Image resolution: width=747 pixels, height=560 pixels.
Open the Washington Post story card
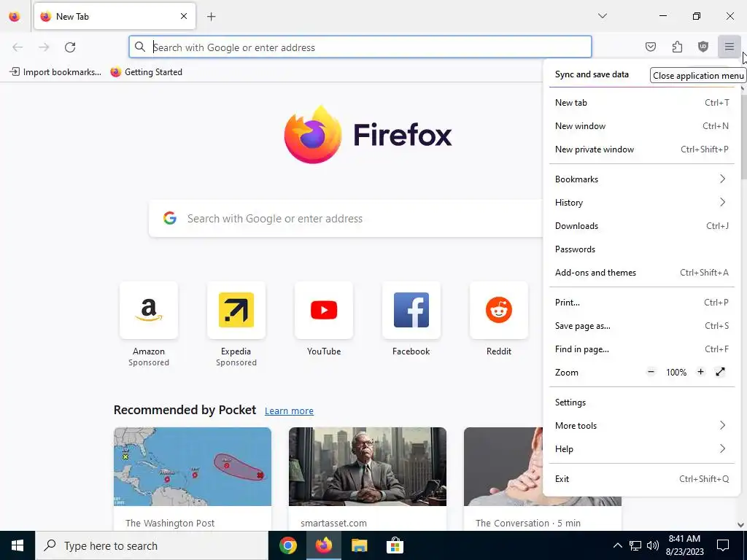[x=193, y=479]
